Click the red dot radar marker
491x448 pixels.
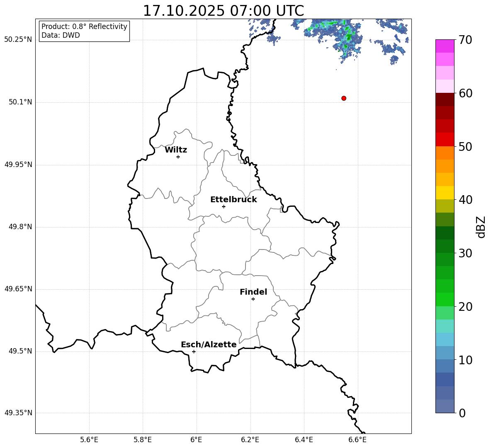[344, 98]
